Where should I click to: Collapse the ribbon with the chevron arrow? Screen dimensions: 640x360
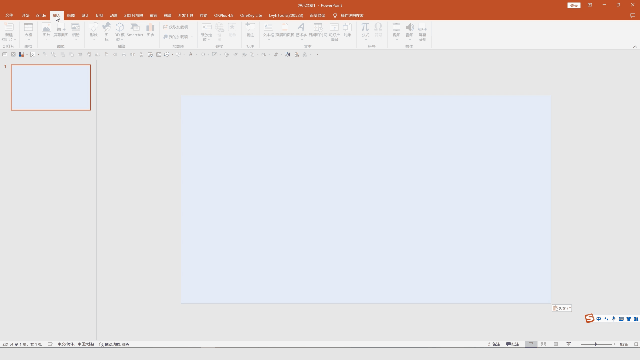click(635, 47)
